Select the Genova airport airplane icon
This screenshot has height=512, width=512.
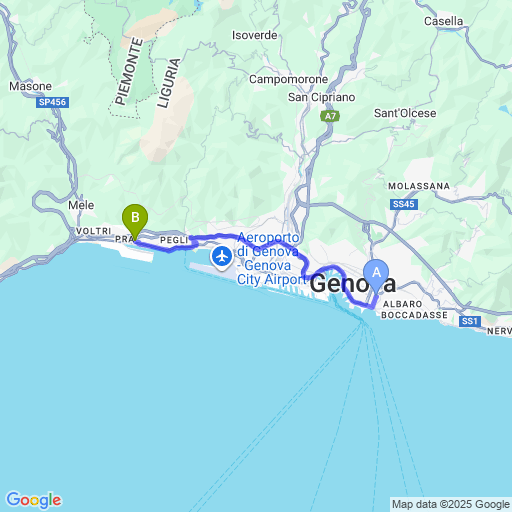click(222, 257)
